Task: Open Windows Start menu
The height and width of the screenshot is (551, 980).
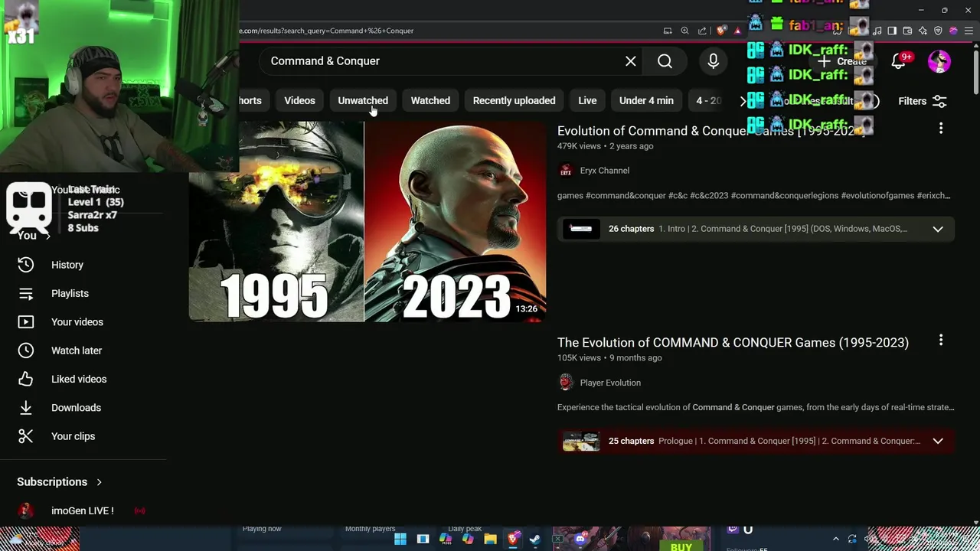Action: pos(400,539)
